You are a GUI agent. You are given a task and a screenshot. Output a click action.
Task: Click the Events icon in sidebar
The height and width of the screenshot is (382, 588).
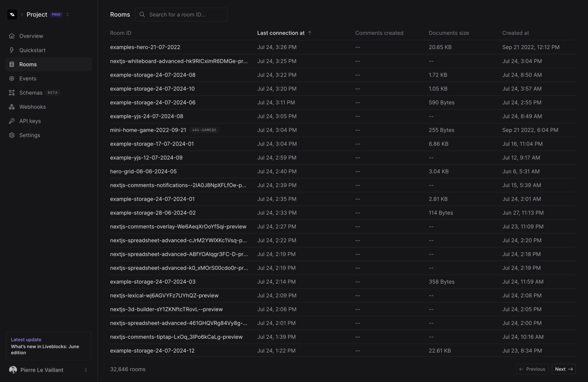12,78
